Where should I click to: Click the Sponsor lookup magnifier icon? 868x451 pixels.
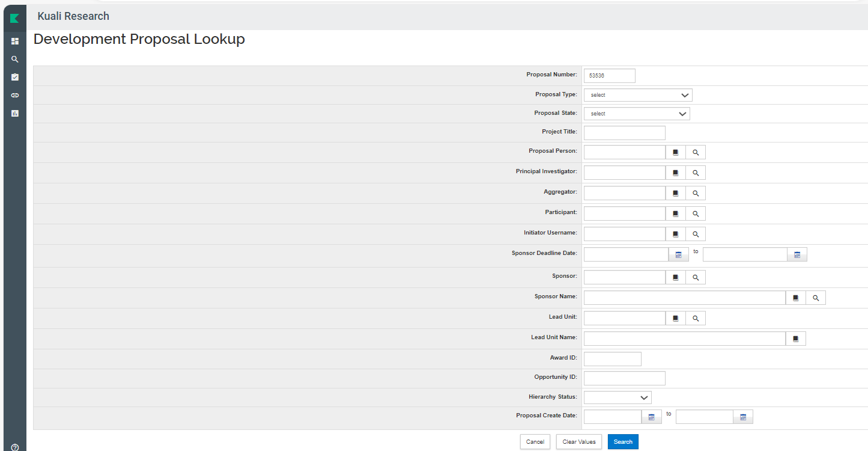pyautogui.click(x=696, y=278)
